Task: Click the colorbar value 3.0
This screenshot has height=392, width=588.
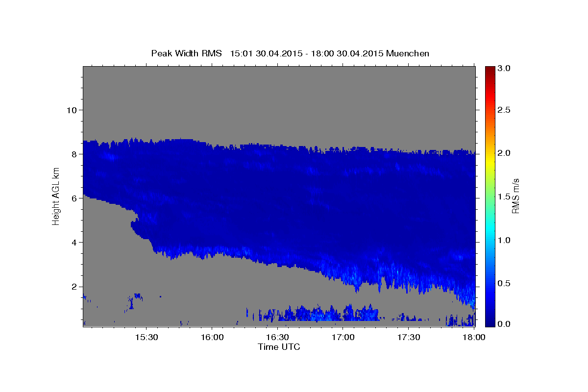Action: (x=504, y=68)
